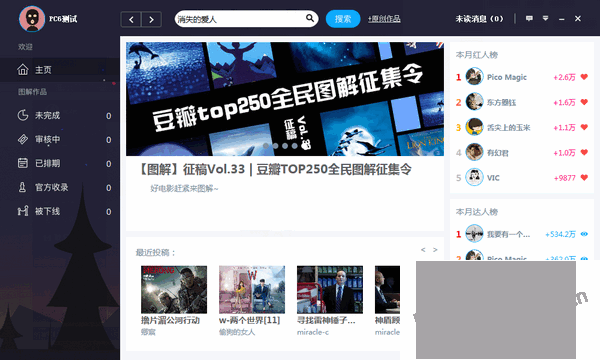Image resolution: width=600 pixels, height=360 pixels.
Task: Click the icon next to 被下线
Action: (x=23, y=211)
